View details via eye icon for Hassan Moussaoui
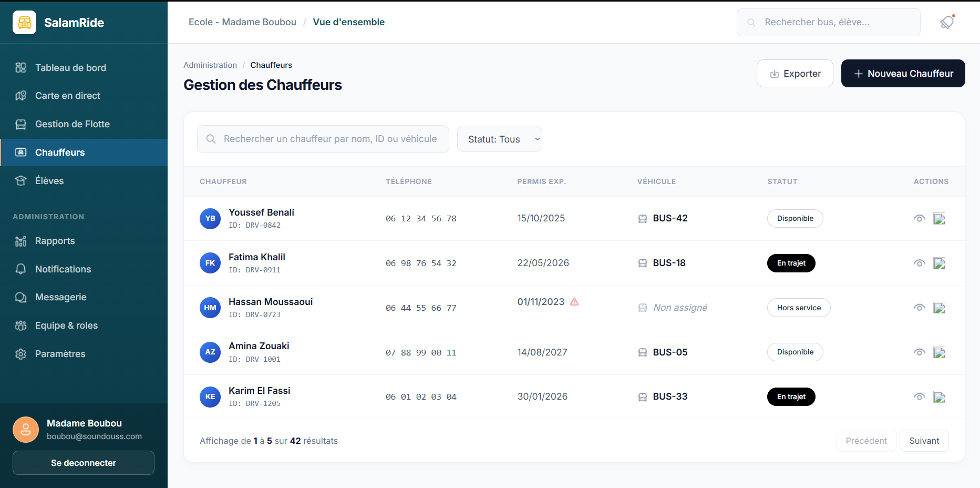 [x=919, y=308]
